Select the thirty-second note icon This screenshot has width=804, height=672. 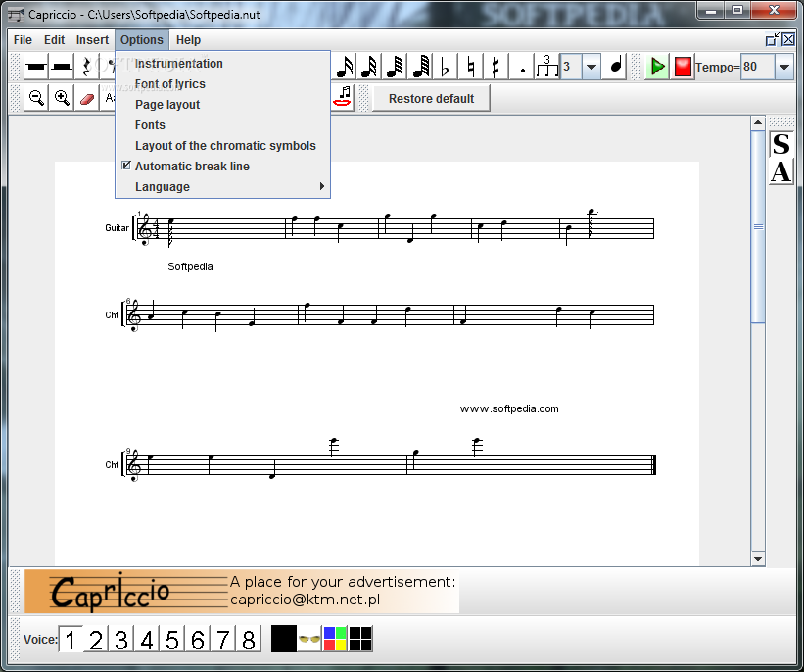coord(370,67)
